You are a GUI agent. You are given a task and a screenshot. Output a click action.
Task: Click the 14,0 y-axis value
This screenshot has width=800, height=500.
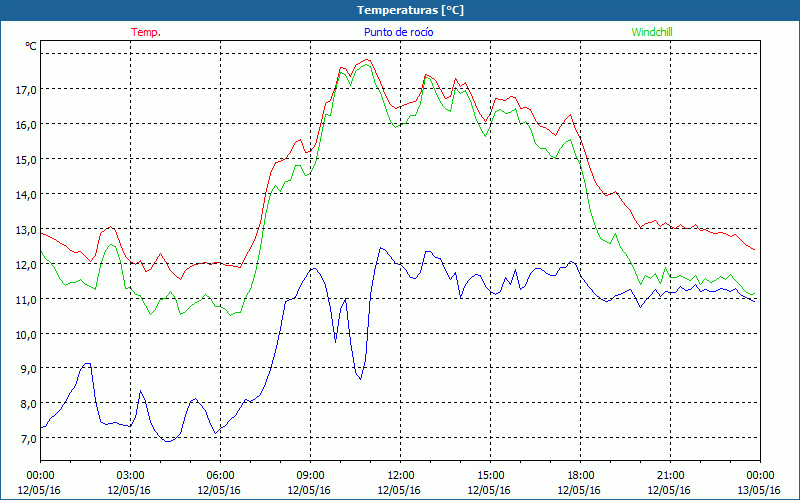(27, 195)
